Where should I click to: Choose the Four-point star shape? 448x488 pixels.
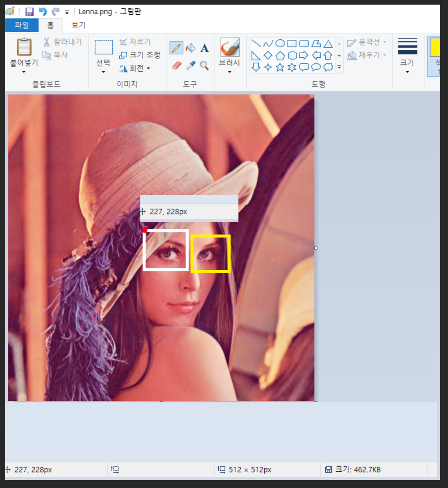pos(268,67)
